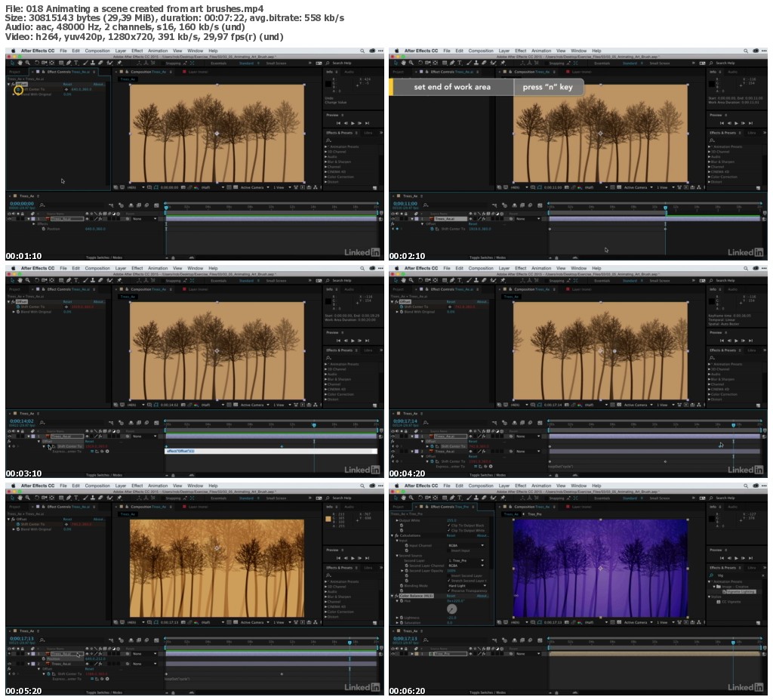
Task: Click the Vignette Lighting preset in 00:06:20 frame
Action: (x=740, y=591)
